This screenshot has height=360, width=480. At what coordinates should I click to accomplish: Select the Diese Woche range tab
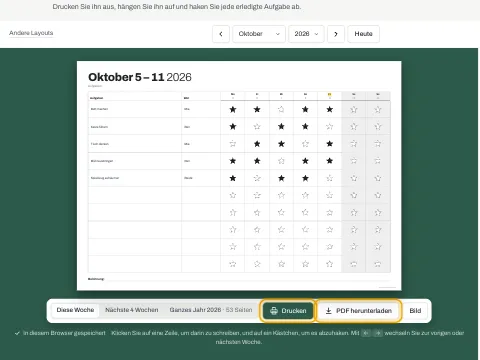(75, 310)
